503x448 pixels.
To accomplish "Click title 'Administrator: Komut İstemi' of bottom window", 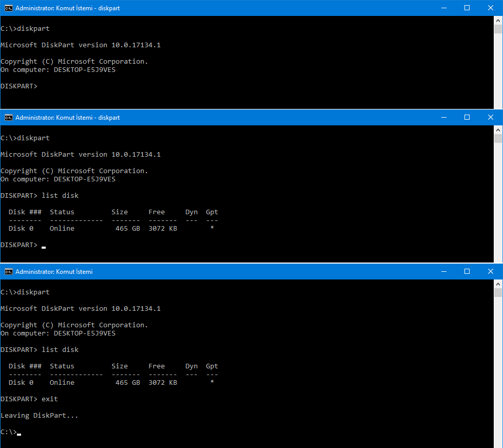I will tap(54, 272).
